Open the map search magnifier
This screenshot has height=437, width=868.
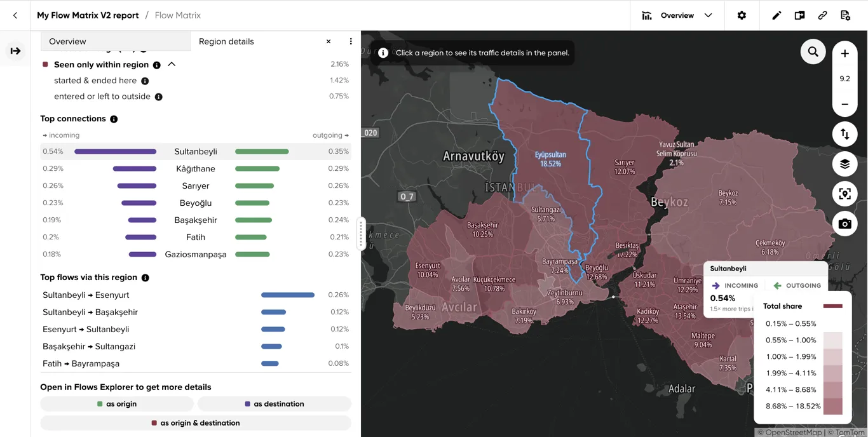point(813,51)
